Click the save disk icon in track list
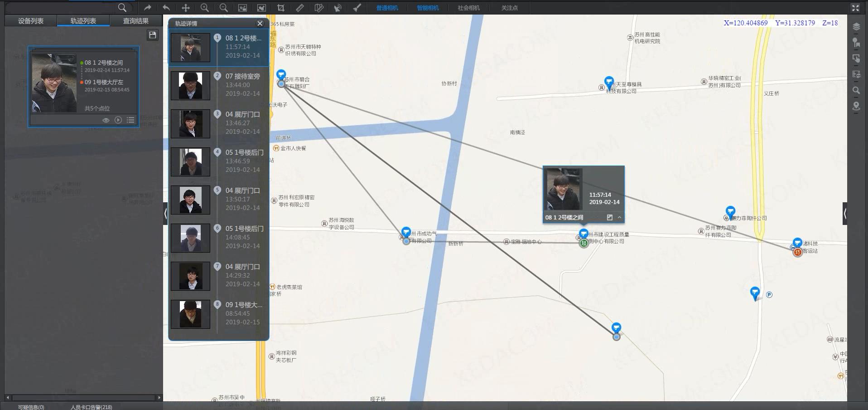The image size is (868, 410). pos(153,35)
